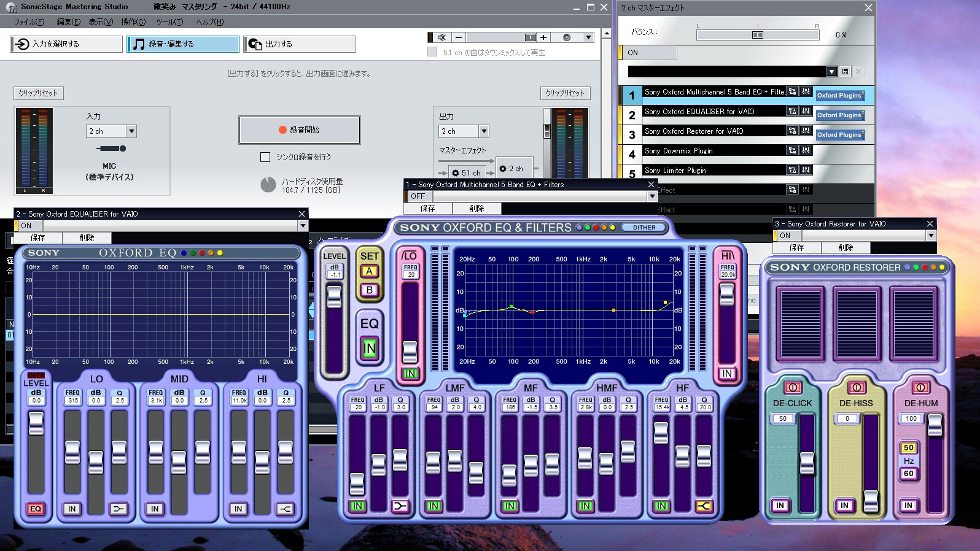Increase the monitor volume with the plus button
This screenshot has width=980, height=551.
[543, 37]
